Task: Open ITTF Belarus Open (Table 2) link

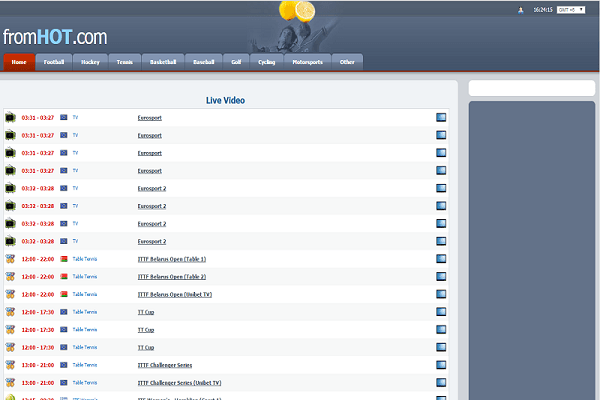Action: click(x=172, y=277)
